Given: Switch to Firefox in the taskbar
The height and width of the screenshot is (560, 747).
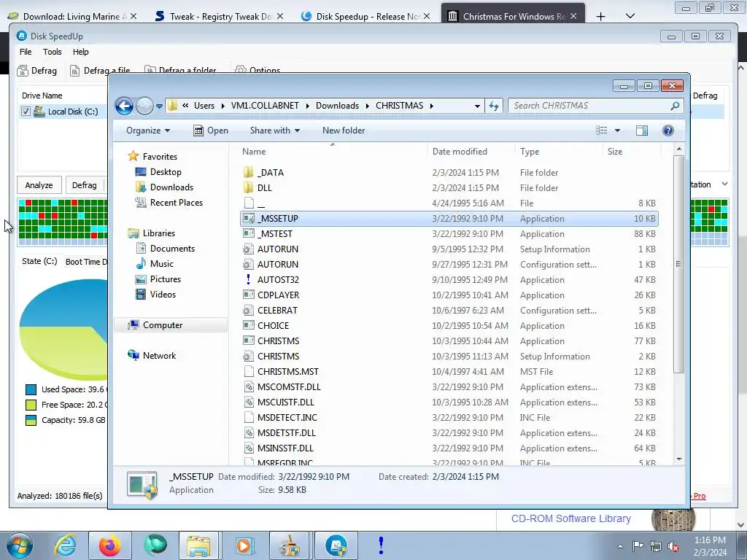Looking at the screenshot, I should pos(110,545).
